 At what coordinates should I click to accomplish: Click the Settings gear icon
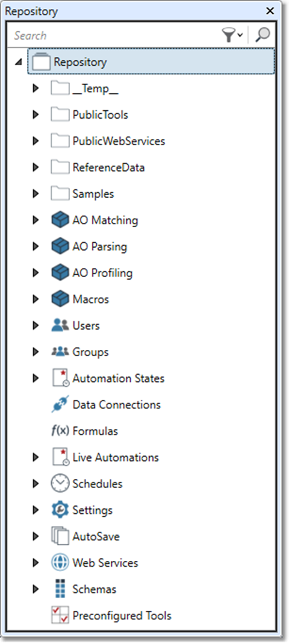60,510
